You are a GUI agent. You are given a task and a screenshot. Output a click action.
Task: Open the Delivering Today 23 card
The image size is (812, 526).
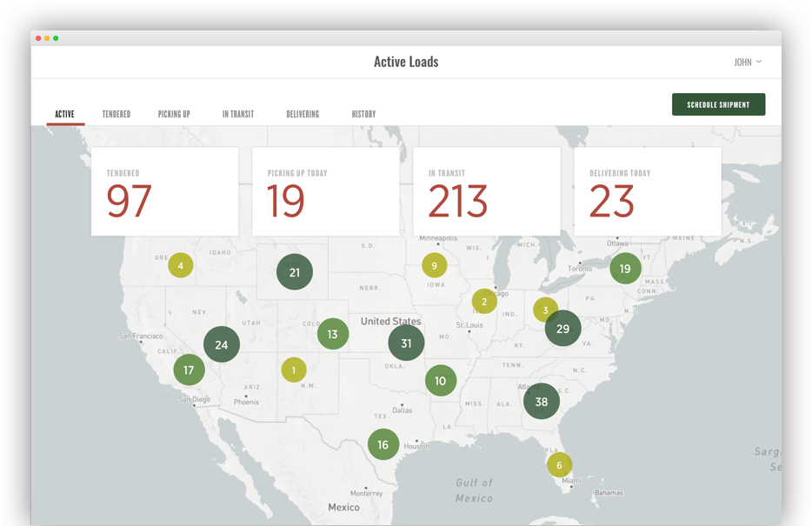tap(648, 191)
